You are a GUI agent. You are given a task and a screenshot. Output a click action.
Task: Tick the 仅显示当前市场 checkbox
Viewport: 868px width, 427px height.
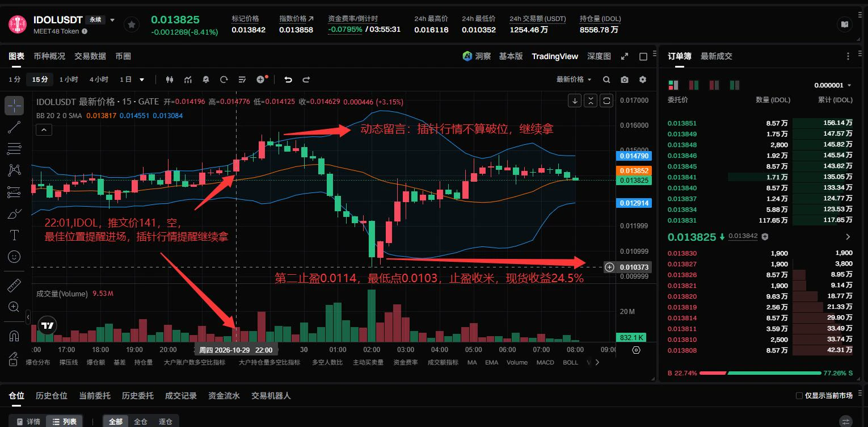click(799, 396)
